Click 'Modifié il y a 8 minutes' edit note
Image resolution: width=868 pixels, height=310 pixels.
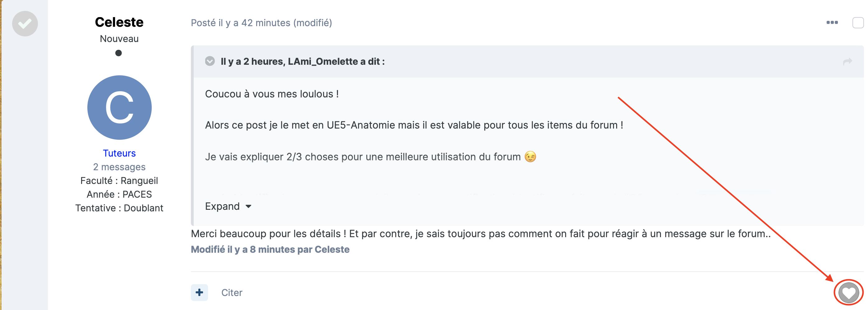[x=270, y=249]
